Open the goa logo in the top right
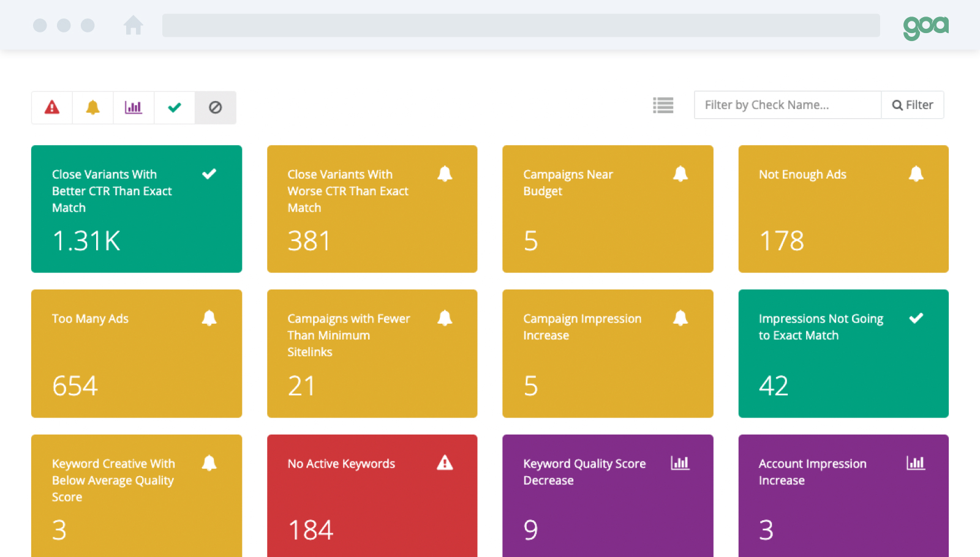This screenshot has width=980, height=557. tap(925, 25)
